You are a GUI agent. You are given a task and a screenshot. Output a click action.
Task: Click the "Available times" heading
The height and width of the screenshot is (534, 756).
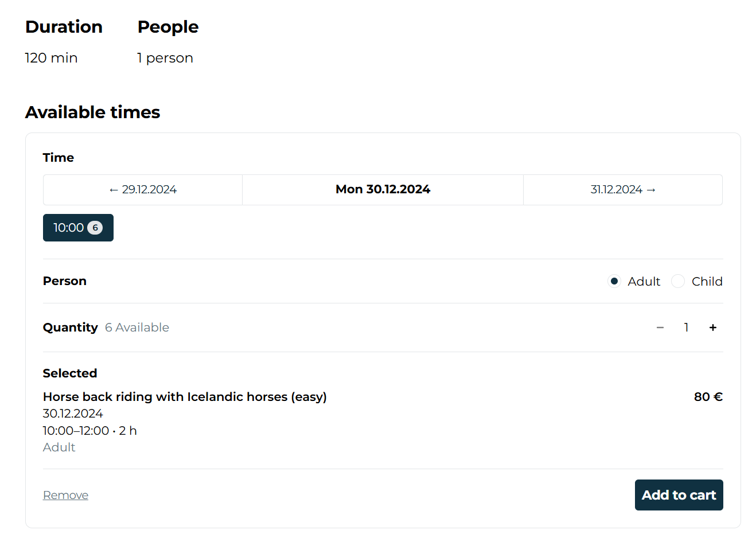point(92,112)
